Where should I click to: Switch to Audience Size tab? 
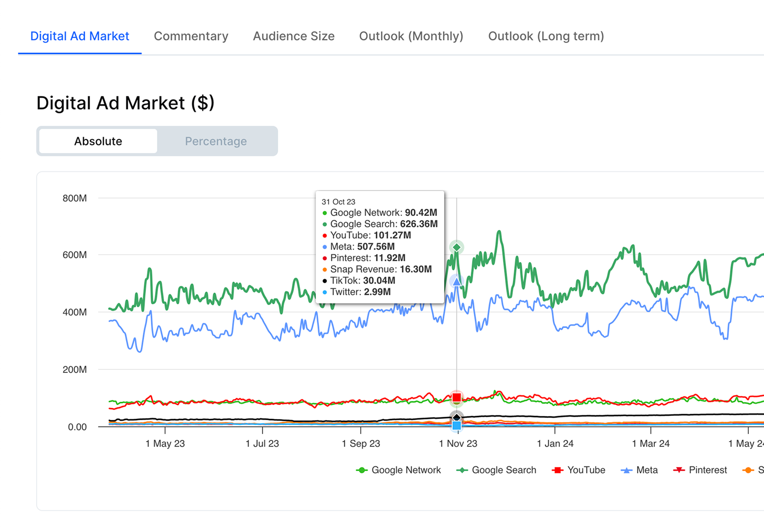point(294,36)
